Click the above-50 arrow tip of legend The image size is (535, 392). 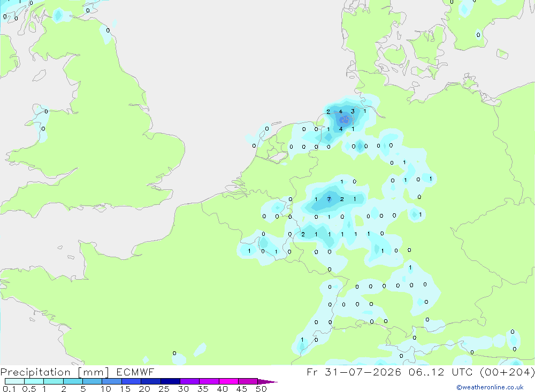[x=267, y=381]
